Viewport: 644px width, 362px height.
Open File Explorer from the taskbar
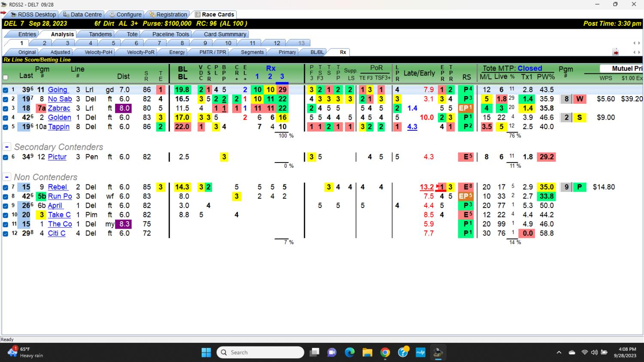click(x=368, y=353)
